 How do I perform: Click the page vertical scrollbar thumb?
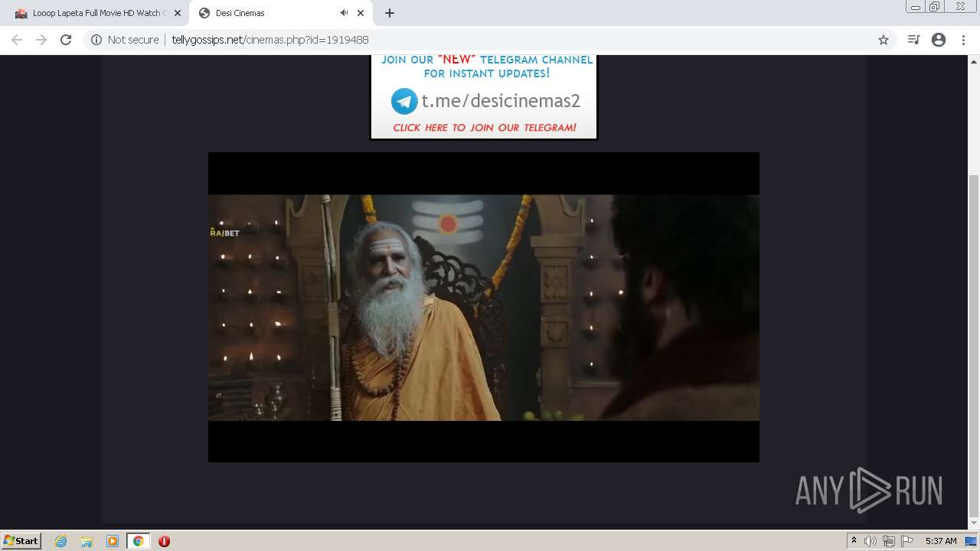(x=974, y=346)
